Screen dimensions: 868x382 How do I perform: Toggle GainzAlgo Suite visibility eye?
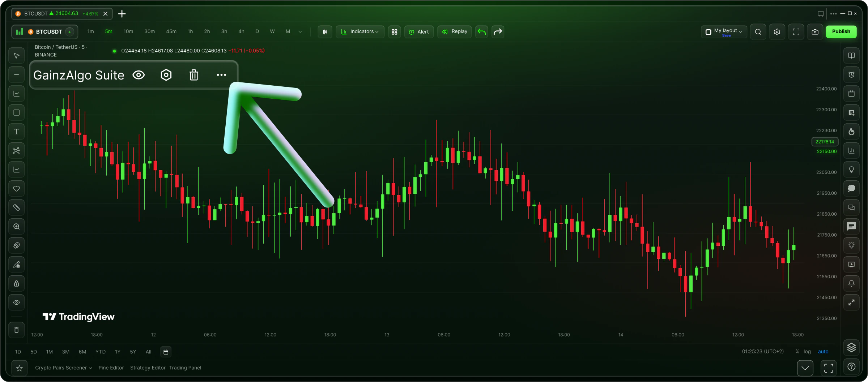pyautogui.click(x=139, y=75)
